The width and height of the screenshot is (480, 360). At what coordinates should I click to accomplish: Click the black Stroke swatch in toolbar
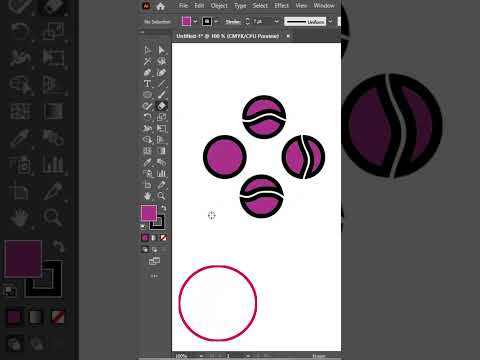[x=157, y=222]
